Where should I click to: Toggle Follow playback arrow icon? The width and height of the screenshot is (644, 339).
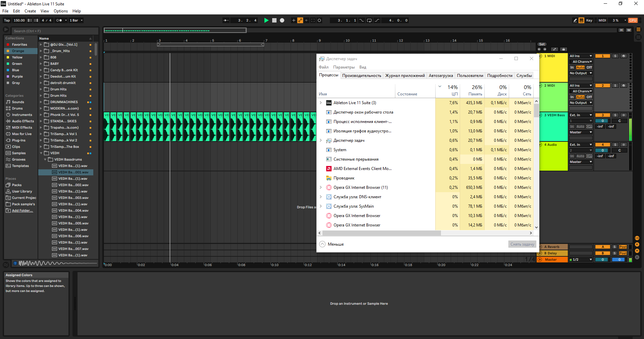pyautogui.click(x=226, y=20)
